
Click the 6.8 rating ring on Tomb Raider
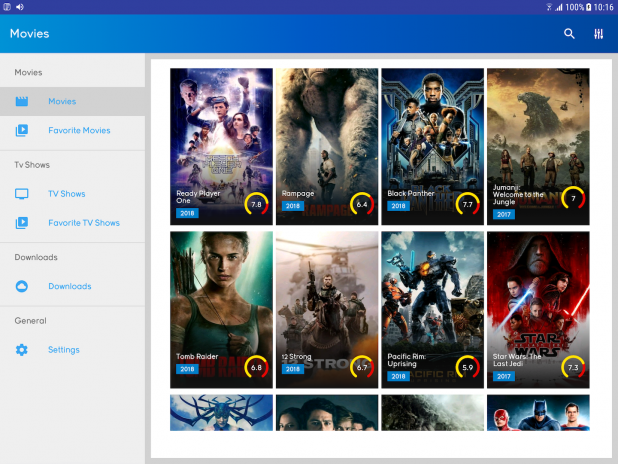click(x=256, y=367)
